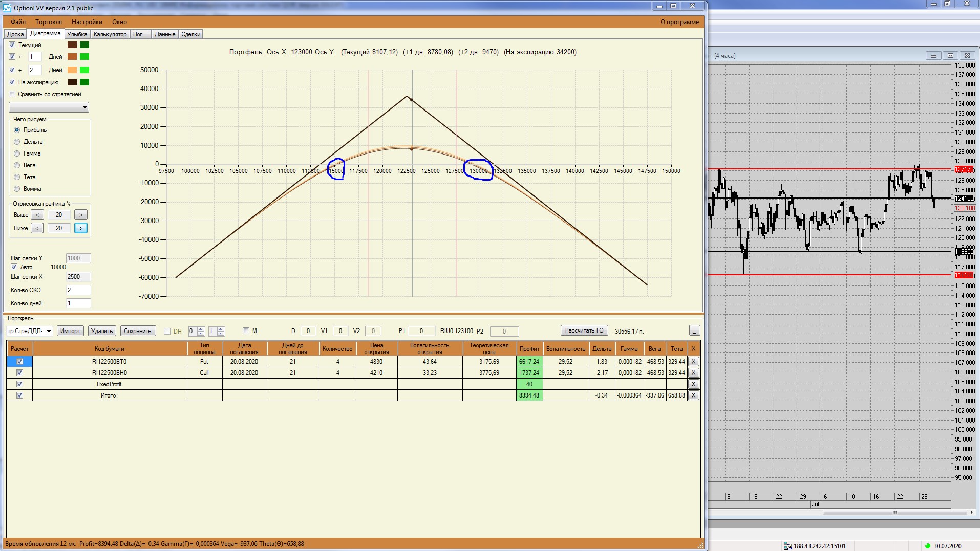Select the Гамма radio button
980x551 pixels.
17,153
